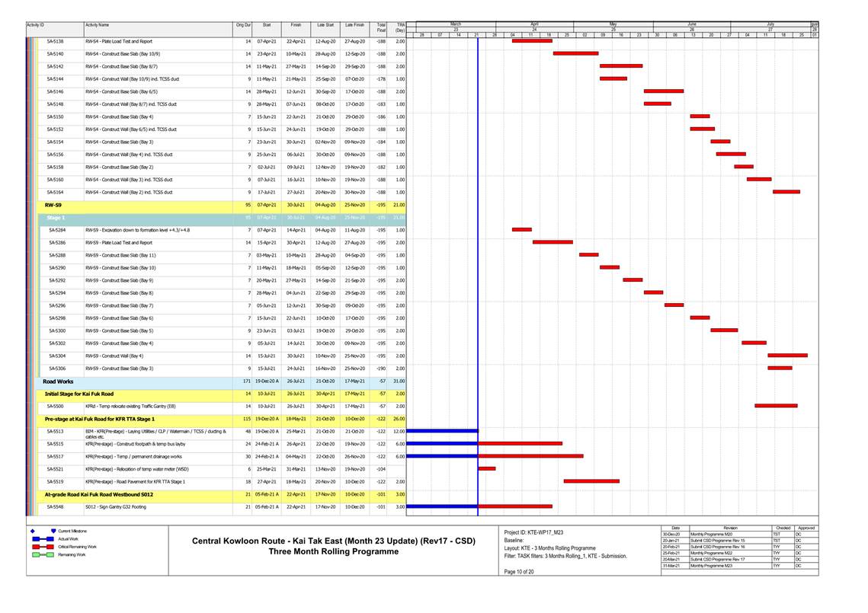
Task: Collapse the Road Works summary band
Action: [x=58, y=381]
